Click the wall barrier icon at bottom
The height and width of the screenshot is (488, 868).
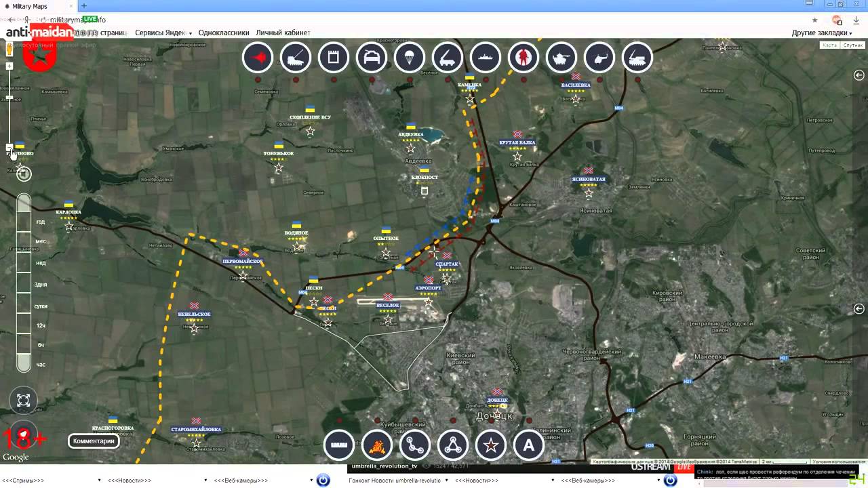(339, 445)
